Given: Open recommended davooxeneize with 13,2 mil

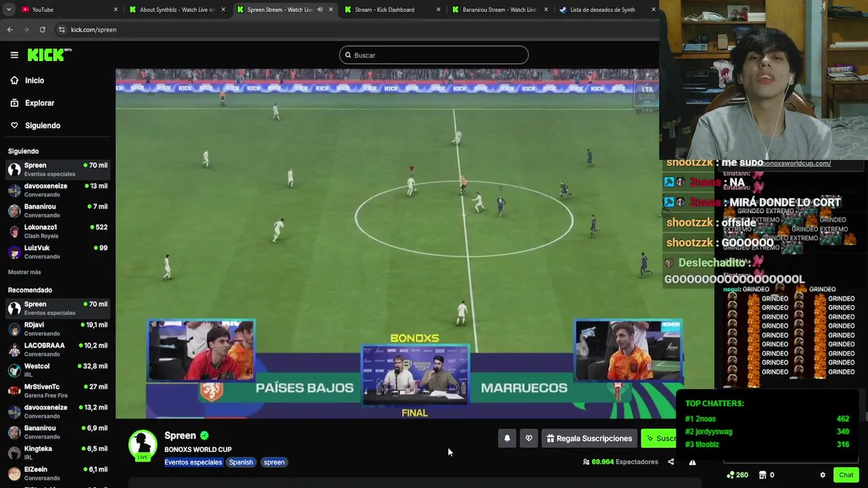Looking at the screenshot, I should click(57, 411).
